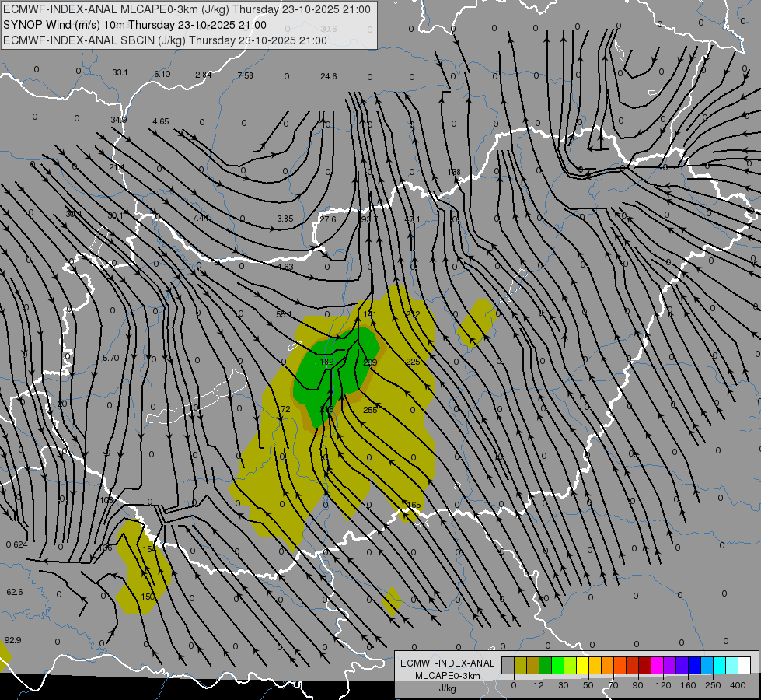The image size is (761, 700).
Task: Click the 24.6 value near the top
Action: pos(329,76)
